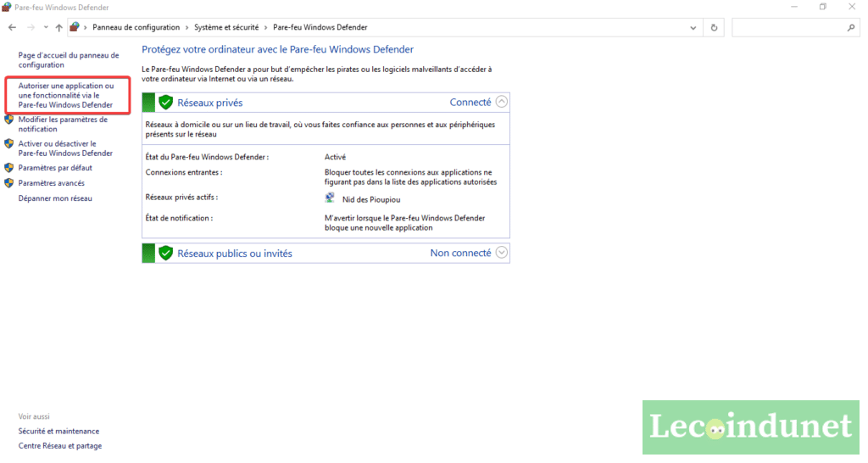Collapse the Réseaux privés section chevron
Image resolution: width=868 pixels, height=463 pixels.
(502, 102)
